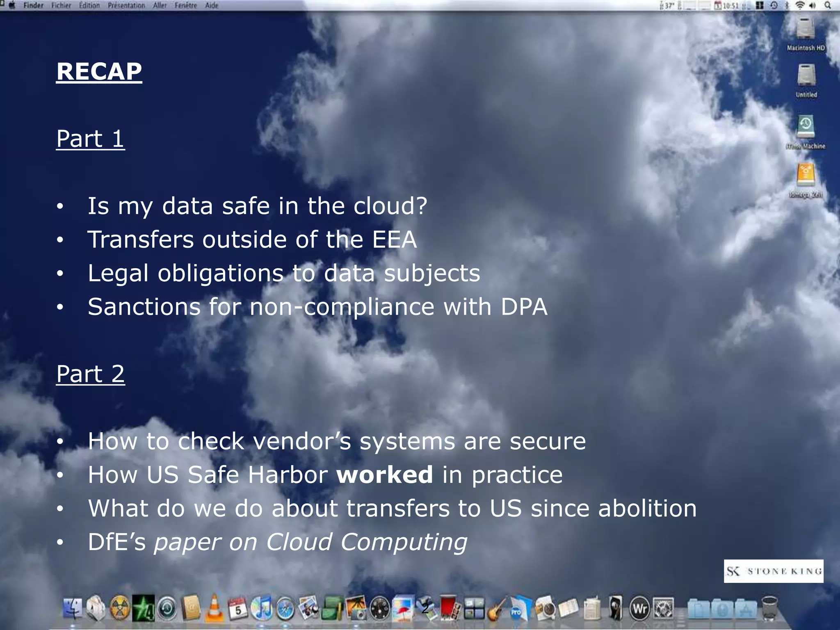Viewport: 840px width, 630px height.
Task: Launch VLC traffic cone icon
Action: point(214,608)
